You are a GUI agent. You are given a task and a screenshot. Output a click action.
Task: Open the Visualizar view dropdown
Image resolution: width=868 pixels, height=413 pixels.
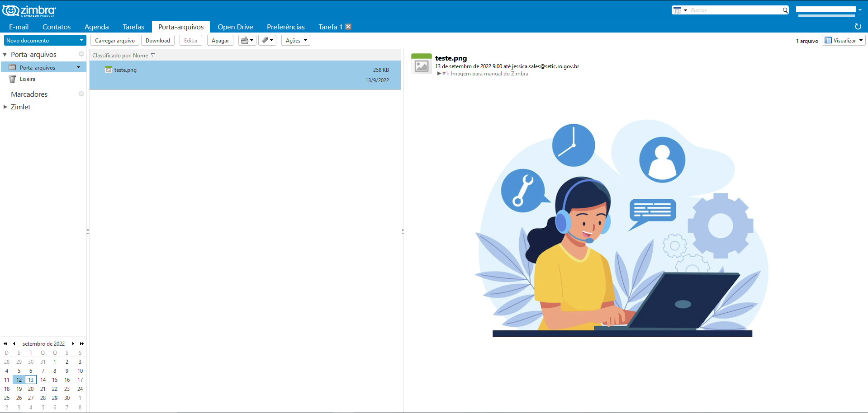point(844,41)
